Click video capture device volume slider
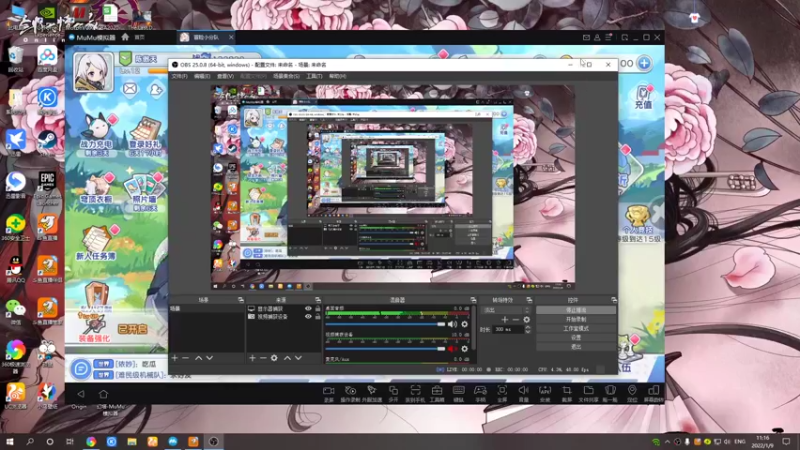The height and width of the screenshot is (450, 800). (x=385, y=349)
